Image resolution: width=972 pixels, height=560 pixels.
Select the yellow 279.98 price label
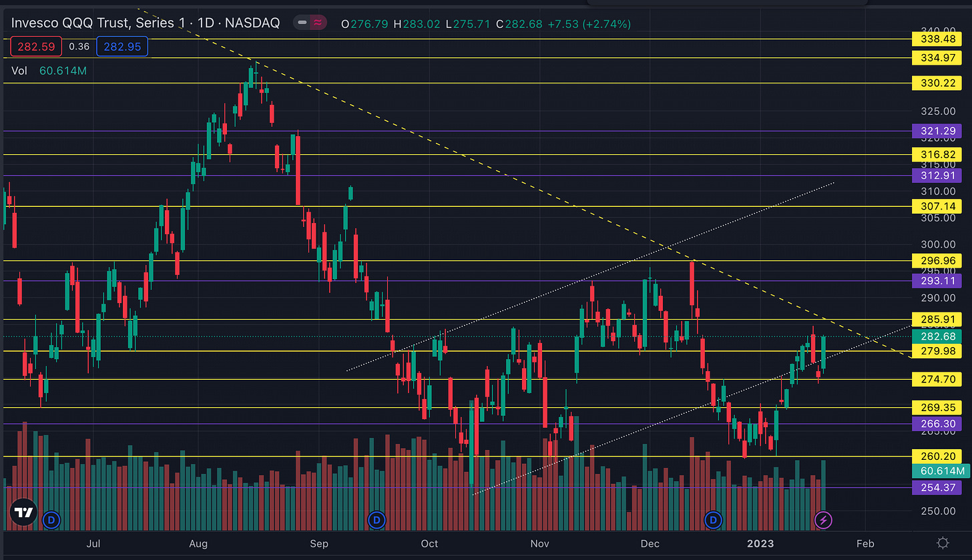pos(938,351)
